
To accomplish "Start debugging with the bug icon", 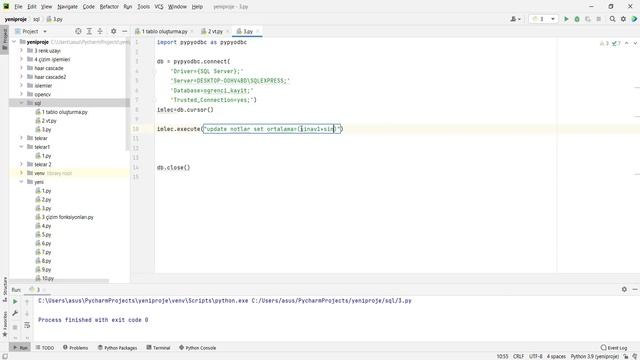I will tap(577, 19).
